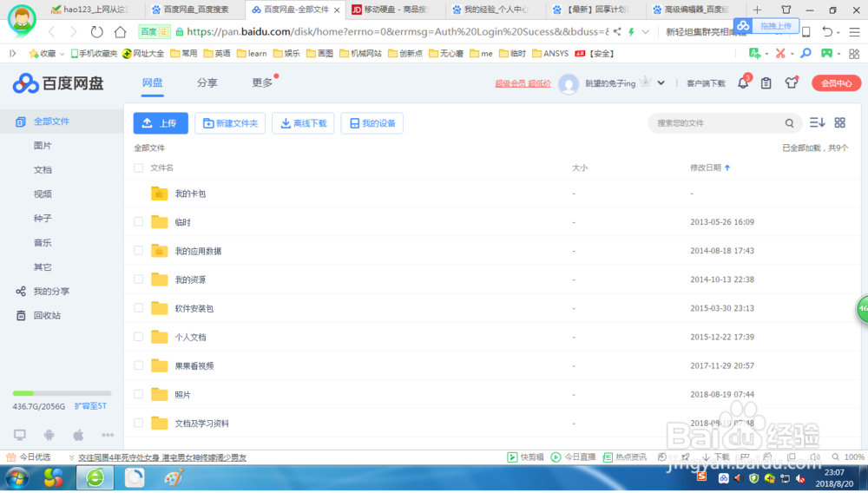
Task: Select 全部文件 in sidebar
Action: pos(62,122)
